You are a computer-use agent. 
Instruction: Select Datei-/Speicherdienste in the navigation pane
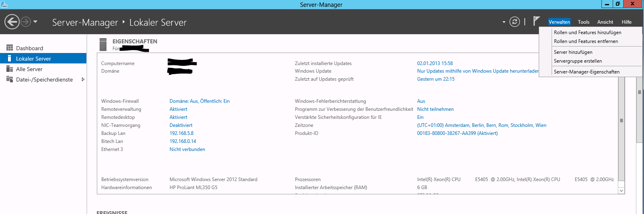(x=43, y=79)
